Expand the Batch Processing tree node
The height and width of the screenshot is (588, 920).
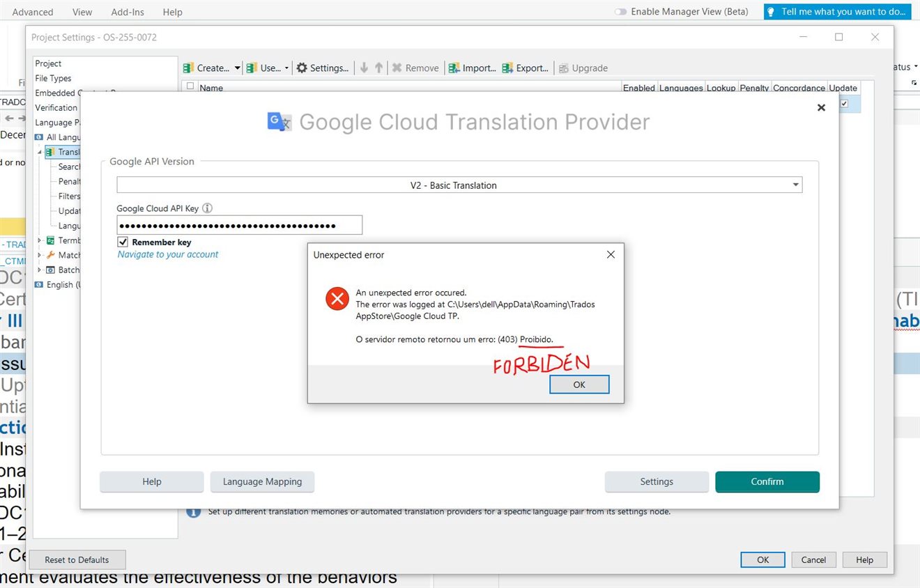39,270
